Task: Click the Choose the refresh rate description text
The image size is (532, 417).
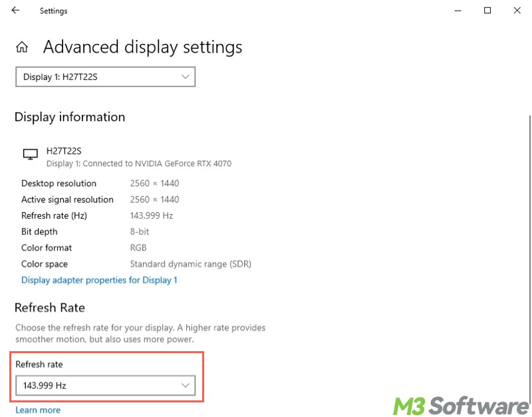Action: coord(140,333)
